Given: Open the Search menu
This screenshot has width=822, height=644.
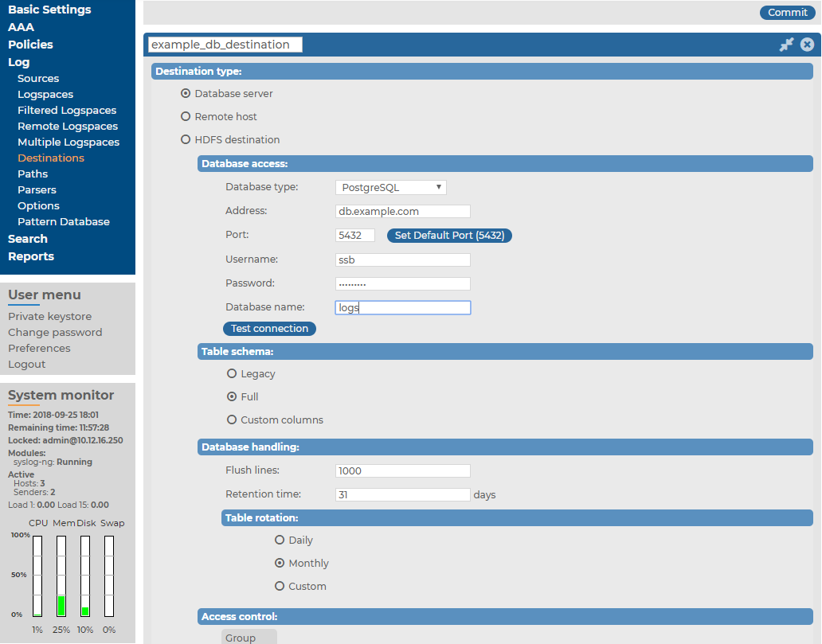Looking at the screenshot, I should tap(28, 239).
